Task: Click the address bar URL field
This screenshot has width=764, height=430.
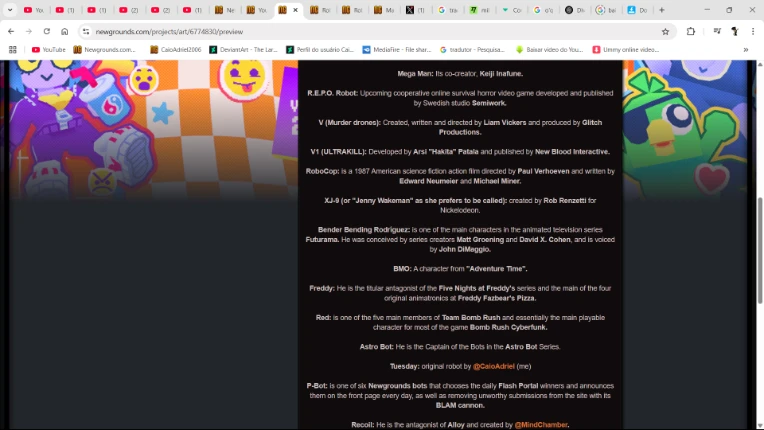Action: (x=375, y=32)
